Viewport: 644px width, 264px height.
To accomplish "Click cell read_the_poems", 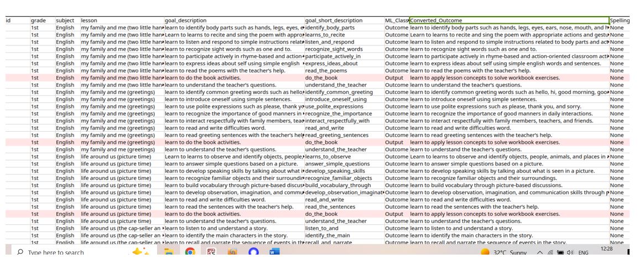I will 344,71.
